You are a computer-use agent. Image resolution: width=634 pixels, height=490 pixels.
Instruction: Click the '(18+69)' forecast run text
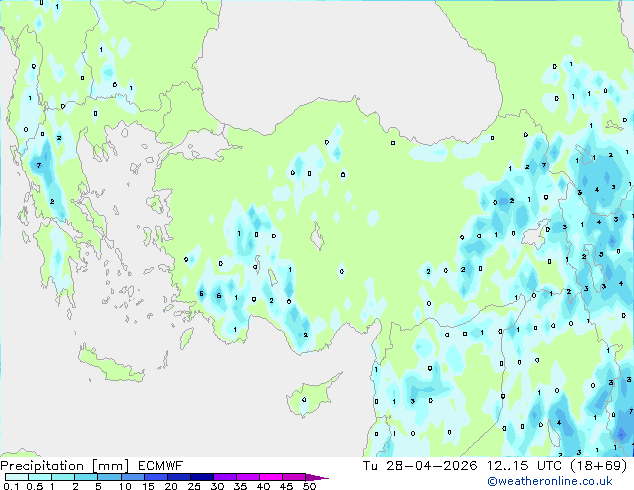tap(599, 466)
